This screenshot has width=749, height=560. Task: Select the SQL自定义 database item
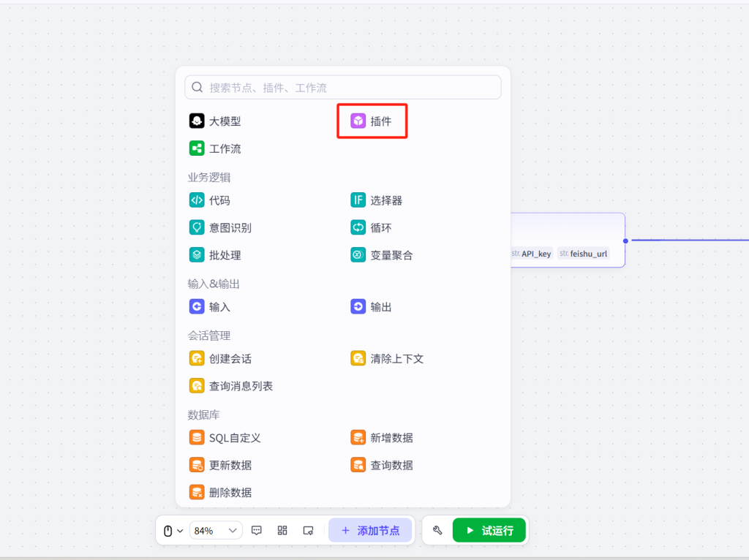(x=226, y=438)
